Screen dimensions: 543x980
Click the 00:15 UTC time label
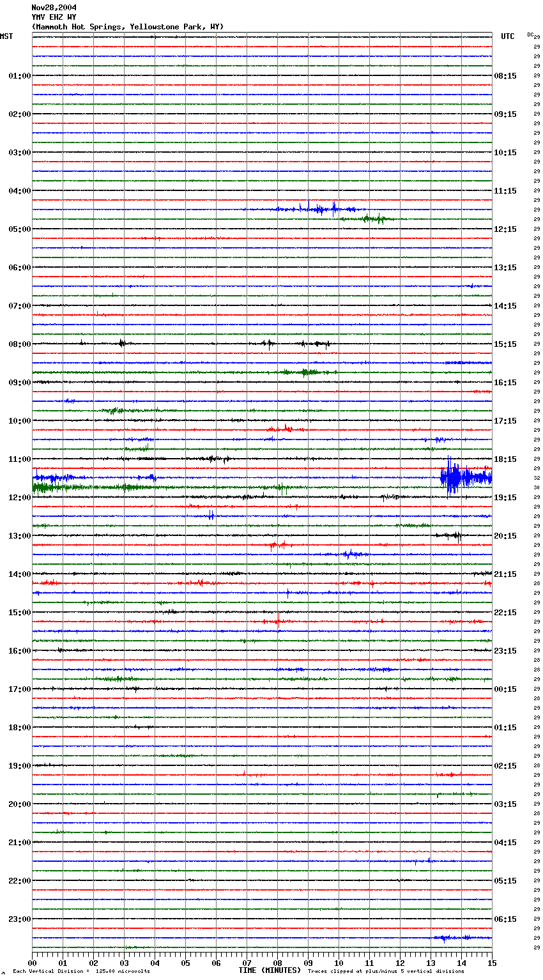(x=505, y=689)
